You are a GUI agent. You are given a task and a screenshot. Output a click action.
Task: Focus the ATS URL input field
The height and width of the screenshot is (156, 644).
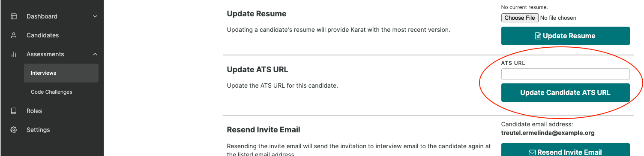pyautogui.click(x=566, y=74)
